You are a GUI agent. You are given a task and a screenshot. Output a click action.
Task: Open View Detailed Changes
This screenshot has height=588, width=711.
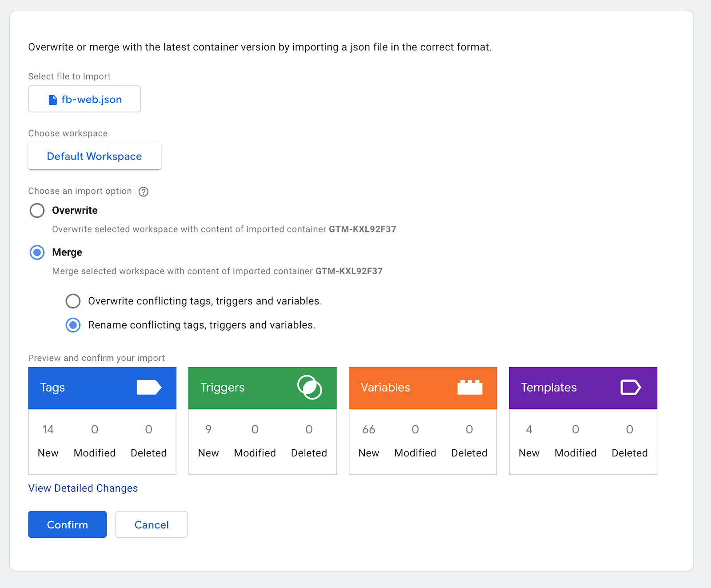pos(83,488)
